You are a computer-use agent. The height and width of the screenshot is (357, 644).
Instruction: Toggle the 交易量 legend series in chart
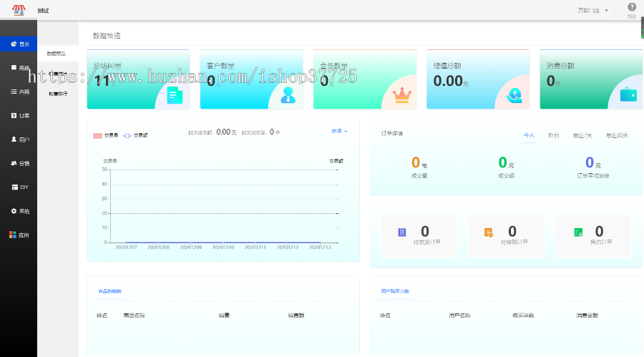pos(104,135)
